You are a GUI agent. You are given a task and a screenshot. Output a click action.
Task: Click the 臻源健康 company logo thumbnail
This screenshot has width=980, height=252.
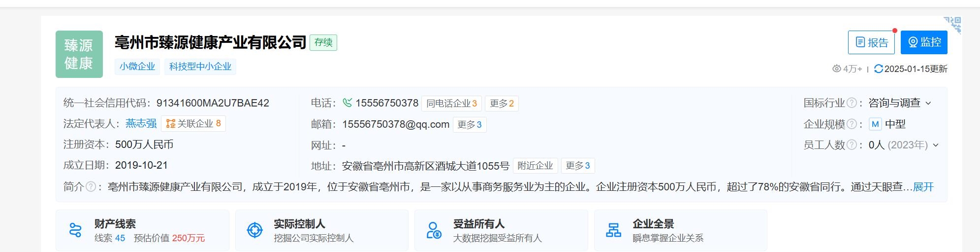tap(79, 54)
